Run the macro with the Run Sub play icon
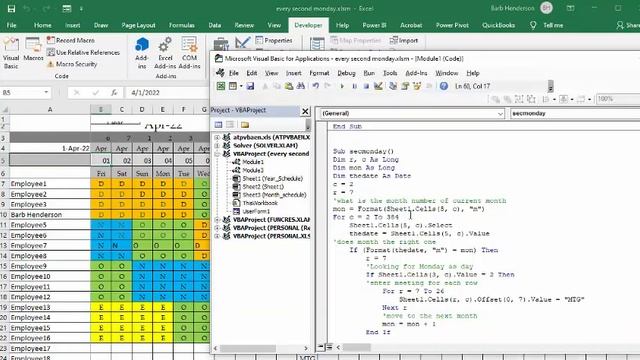 [x=342, y=86]
